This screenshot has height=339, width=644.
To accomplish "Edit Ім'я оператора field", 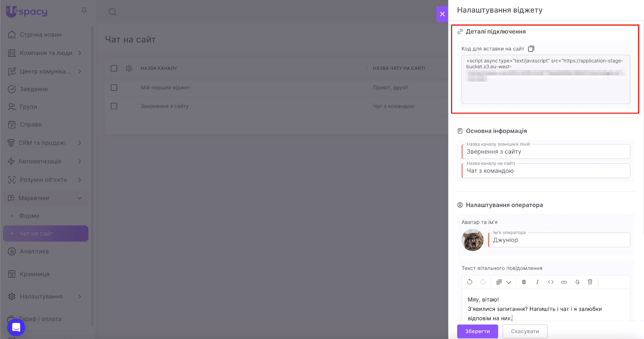I will pos(559,240).
